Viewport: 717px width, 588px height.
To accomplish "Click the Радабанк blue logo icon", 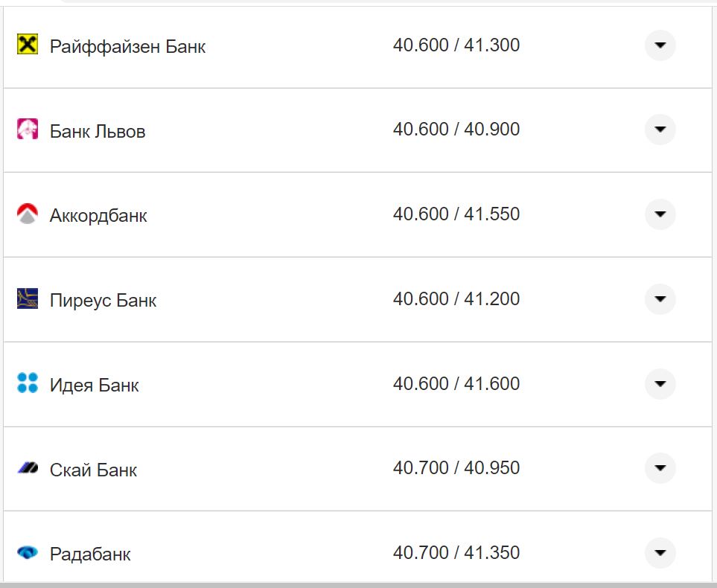I will click(x=28, y=553).
